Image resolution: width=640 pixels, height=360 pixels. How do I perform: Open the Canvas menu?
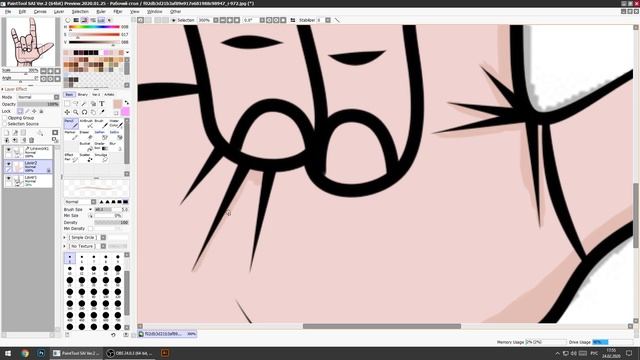click(x=40, y=11)
